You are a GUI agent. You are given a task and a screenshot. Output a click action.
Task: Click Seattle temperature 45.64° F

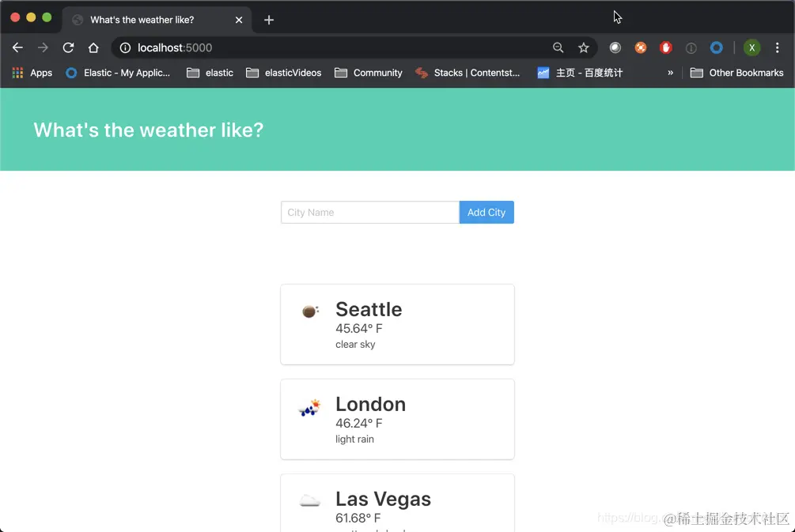click(x=359, y=328)
